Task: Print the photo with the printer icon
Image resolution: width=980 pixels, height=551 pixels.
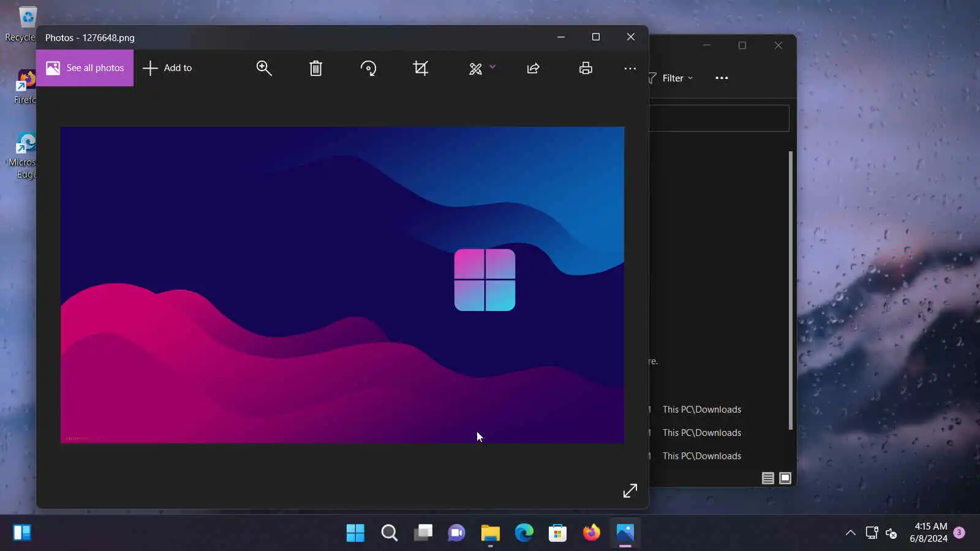Action: pyautogui.click(x=586, y=68)
